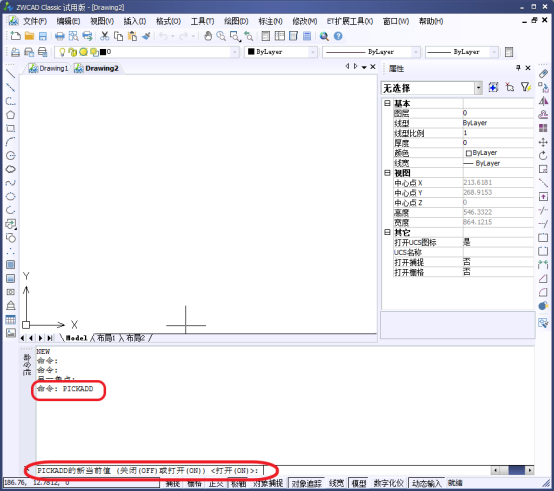This screenshot has height=491, width=554.
Task: Click the Print toolbar icon
Action: pos(59,36)
